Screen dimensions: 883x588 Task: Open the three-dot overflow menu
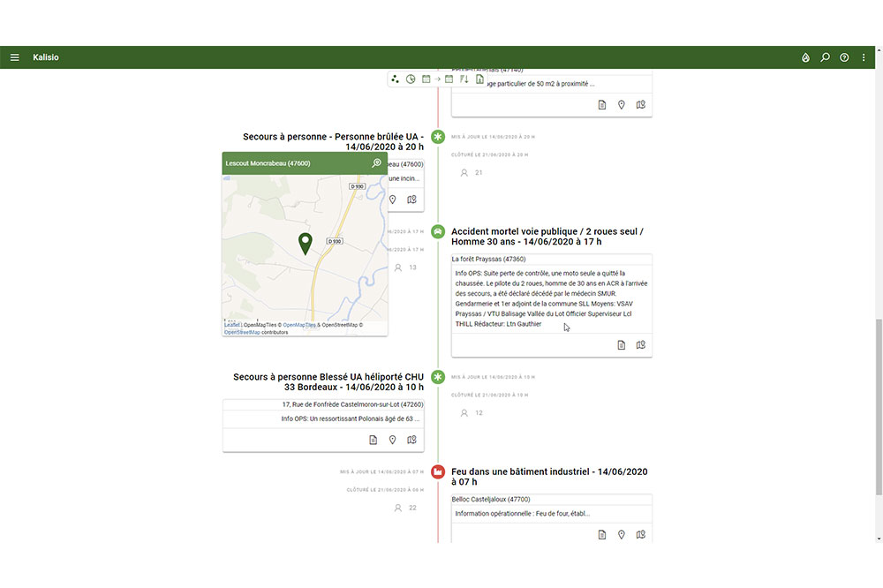pyautogui.click(x=864, y=57)
